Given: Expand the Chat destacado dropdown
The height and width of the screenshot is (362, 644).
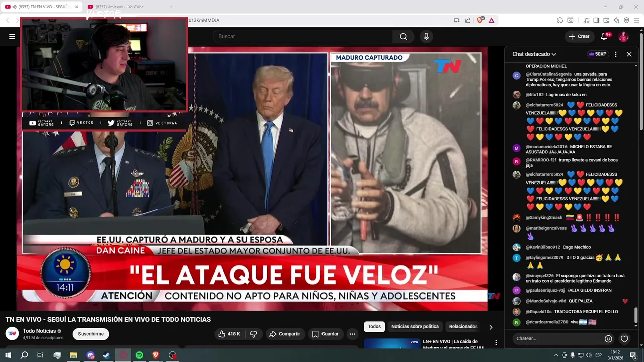Looking at the screenshot, I should [534, 54].
